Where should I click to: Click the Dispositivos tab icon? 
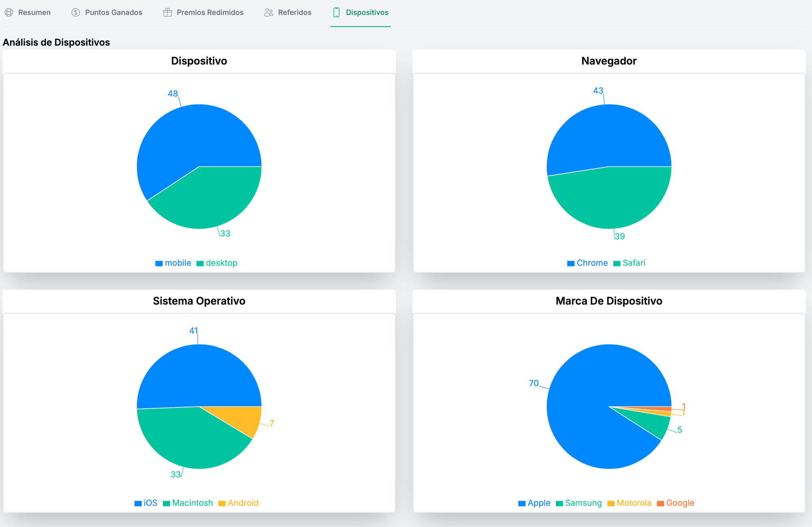tap(336, 12)
